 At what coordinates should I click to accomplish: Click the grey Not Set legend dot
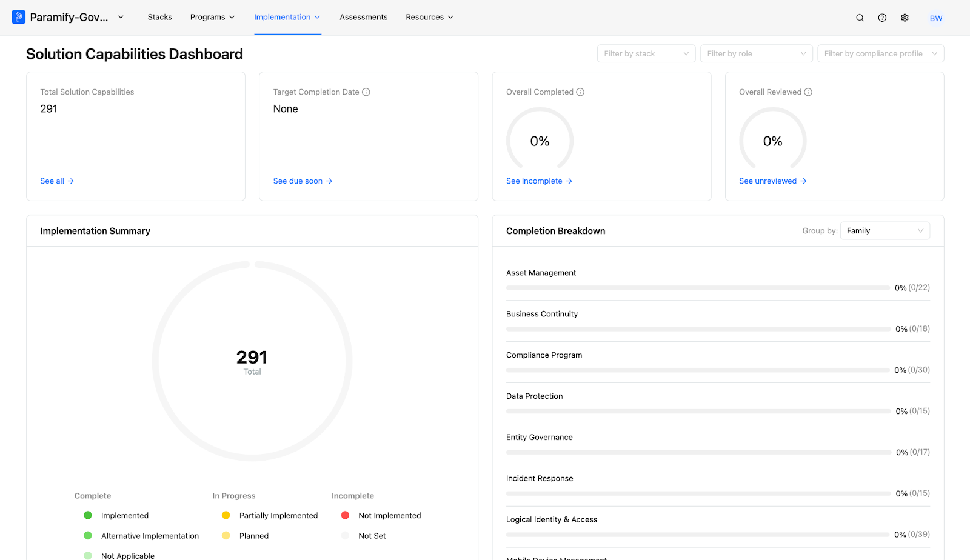pyautogui.click(x=345, y=536)
